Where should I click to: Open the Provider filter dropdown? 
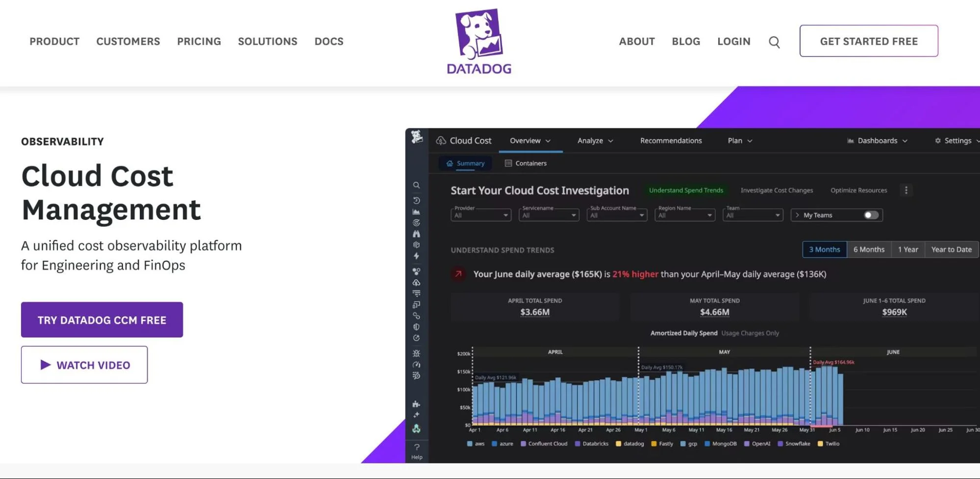pos(480,215)
